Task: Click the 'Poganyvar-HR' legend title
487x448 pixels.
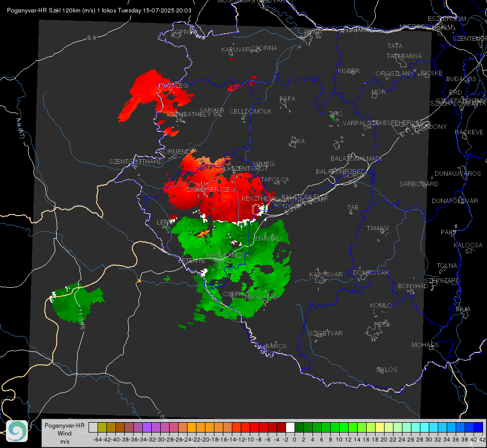Action: [x=65, y=426]
